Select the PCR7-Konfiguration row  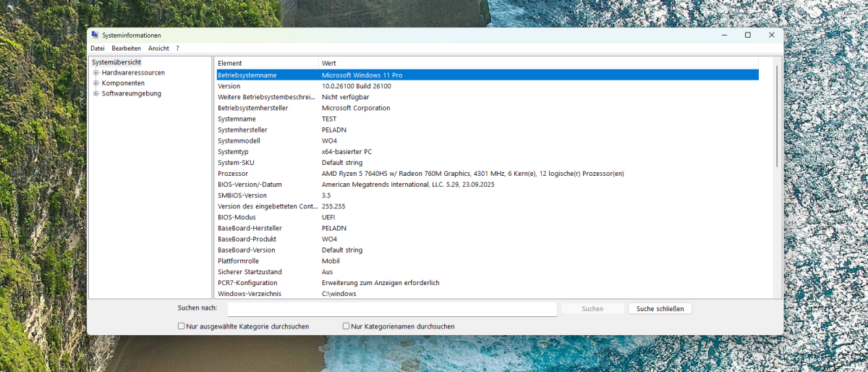click(487, 283)
